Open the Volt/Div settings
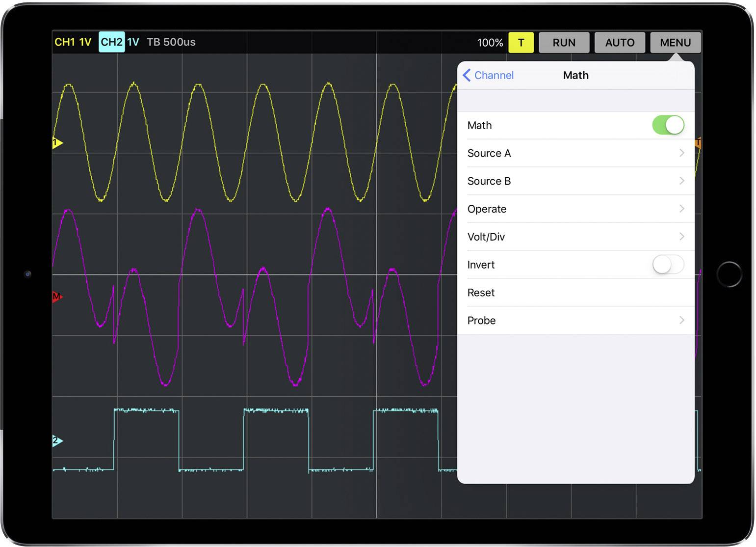The width and height of the screenshot is (756, 547). (579, 237)
